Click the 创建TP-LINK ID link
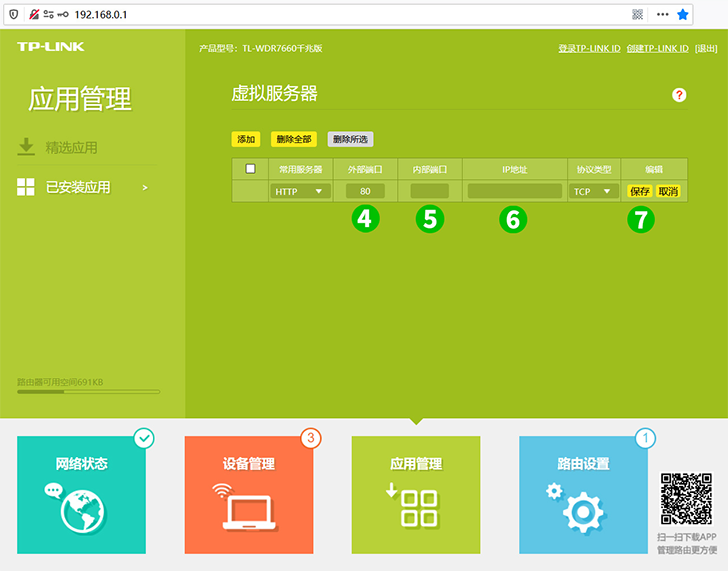Viewport: 728px width, 571px height. click(657, 48)
